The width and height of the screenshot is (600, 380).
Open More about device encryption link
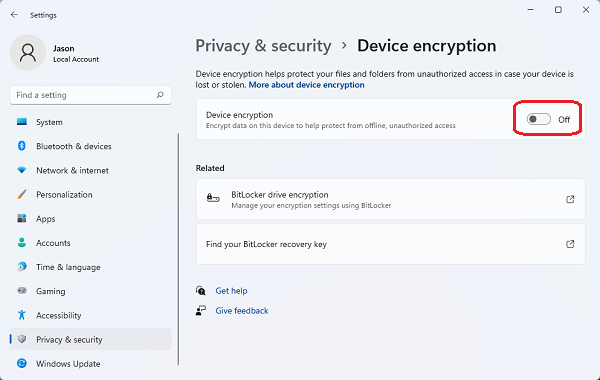click(307, 85)
